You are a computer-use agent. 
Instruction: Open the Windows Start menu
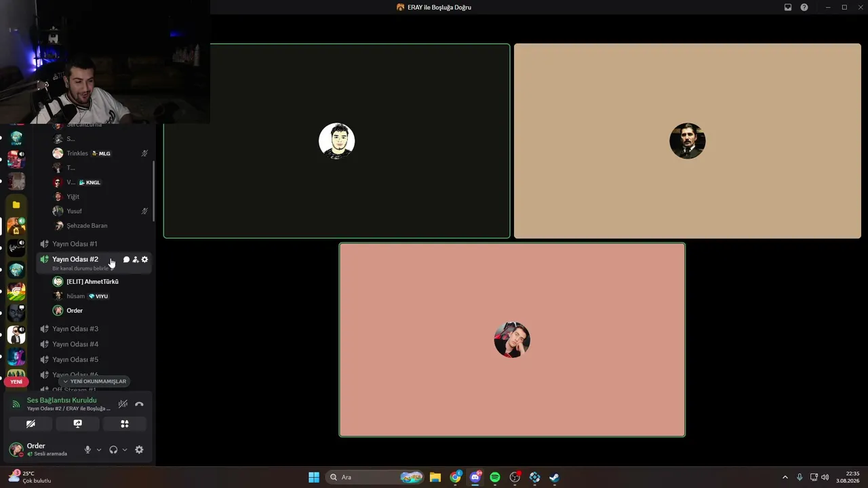tap(314, 477)
